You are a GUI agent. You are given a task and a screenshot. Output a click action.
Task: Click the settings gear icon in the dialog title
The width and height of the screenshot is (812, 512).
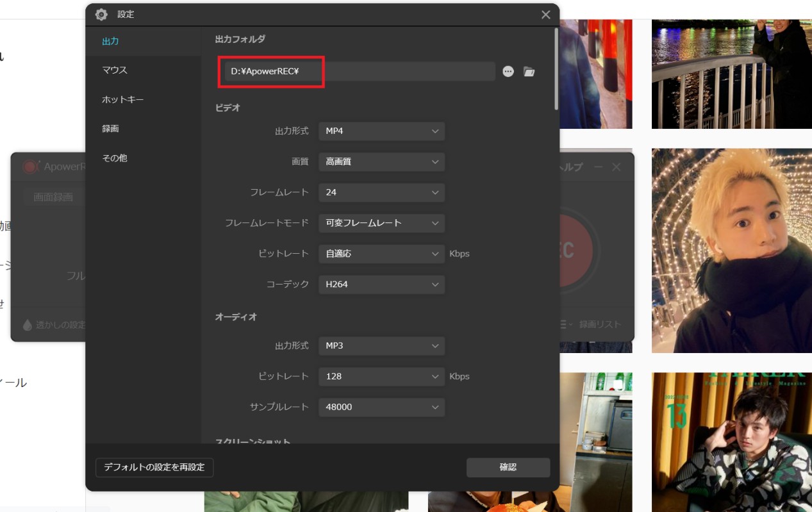(101, 15)
